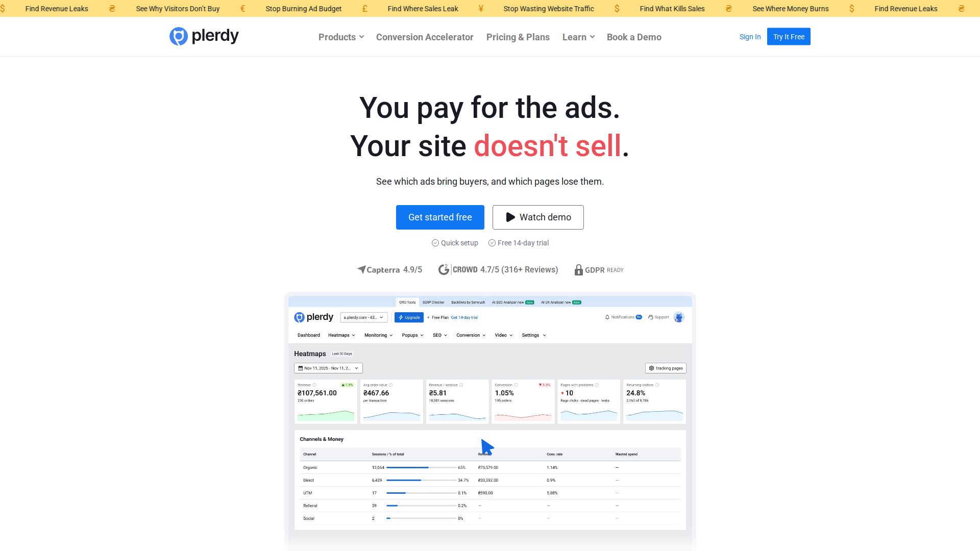
Task: Click the 9+ notifications badge
Action: coord(639,317)
